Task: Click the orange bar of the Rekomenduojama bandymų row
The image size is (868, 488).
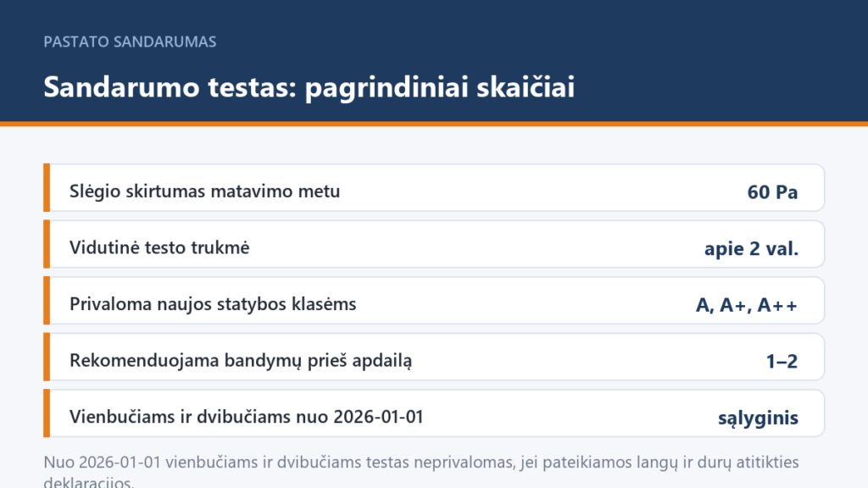Action: pyautogui.click(x=47, y=357)
